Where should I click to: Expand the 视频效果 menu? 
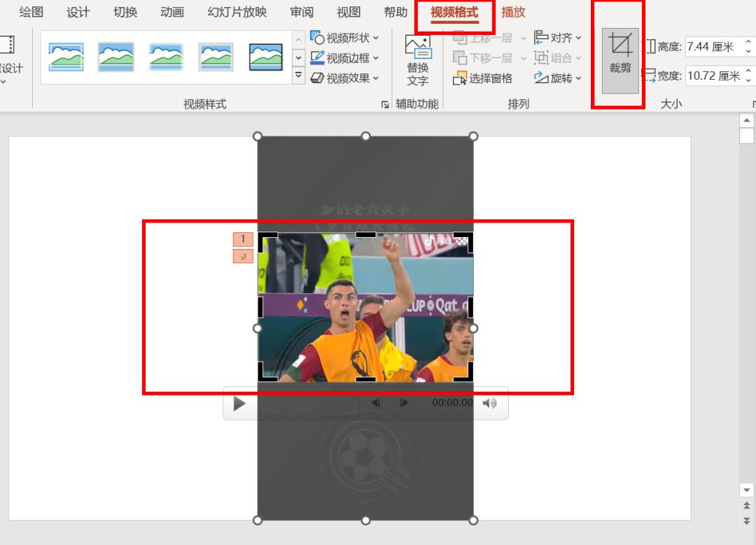pyautogui.click(x=344, y=78)
